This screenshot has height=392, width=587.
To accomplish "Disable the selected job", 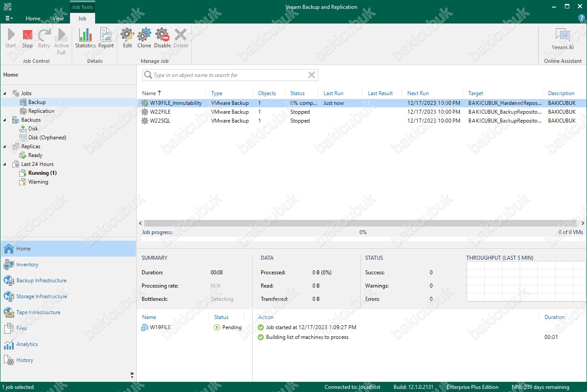I will pos(162,38).
